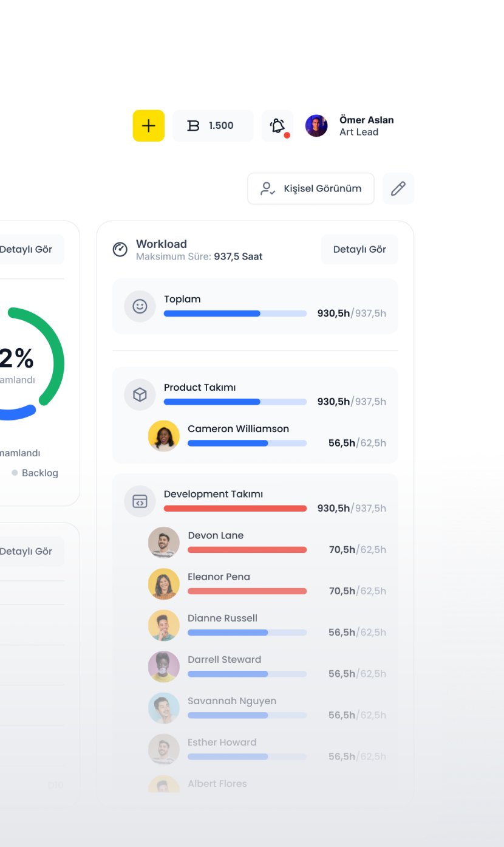Select Devon Lane in the team list
Screen dimensions: 504x847
click(x=216, y=536)
